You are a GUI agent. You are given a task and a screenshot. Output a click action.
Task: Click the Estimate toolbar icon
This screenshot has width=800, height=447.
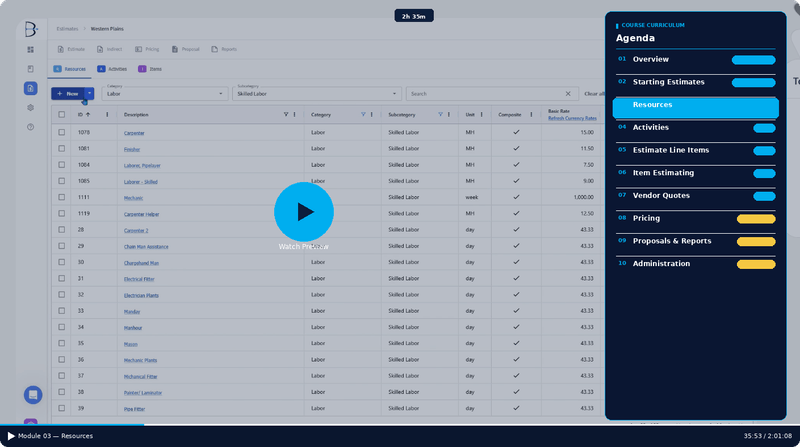(x=61, y=49)
